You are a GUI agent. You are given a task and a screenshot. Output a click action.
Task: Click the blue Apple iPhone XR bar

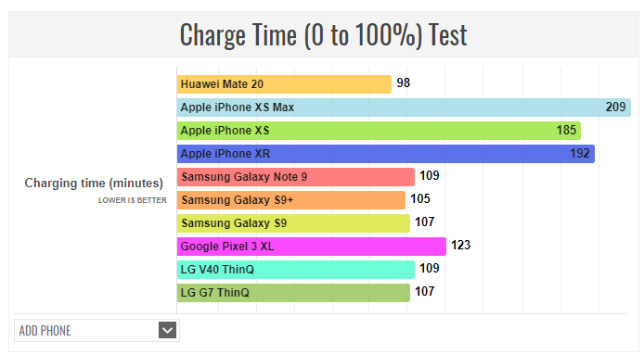pyautogui.click(x=386, y=154)
